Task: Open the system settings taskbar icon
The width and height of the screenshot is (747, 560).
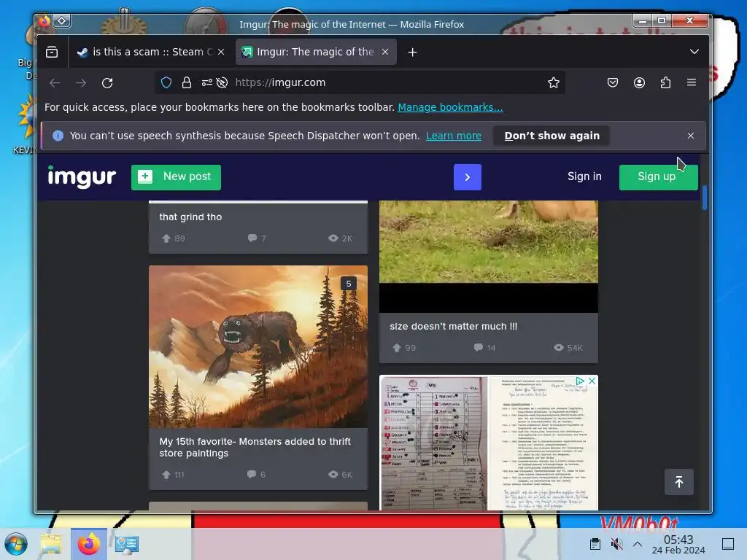Action: click(x=127, y=544)
